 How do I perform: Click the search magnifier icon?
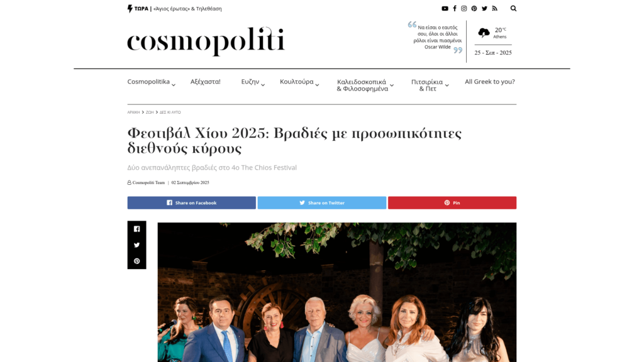(x=513, y=9)
